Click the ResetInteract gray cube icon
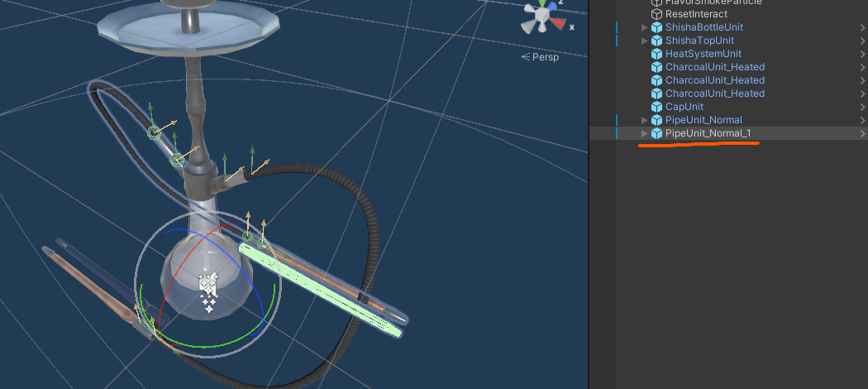The width and height of the screenshot is (868, 389). (x=656, y=14)
